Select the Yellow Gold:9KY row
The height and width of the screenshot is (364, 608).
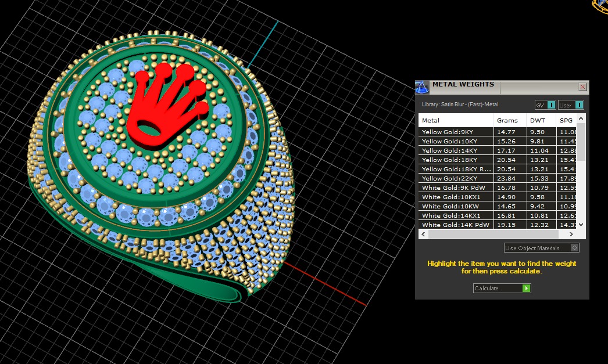pyautogui.click(x=497, y=132)
